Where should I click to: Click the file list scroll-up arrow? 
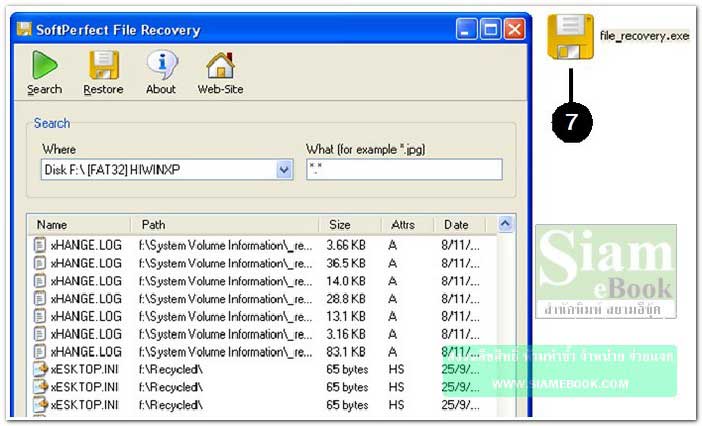tap(505, 224)
